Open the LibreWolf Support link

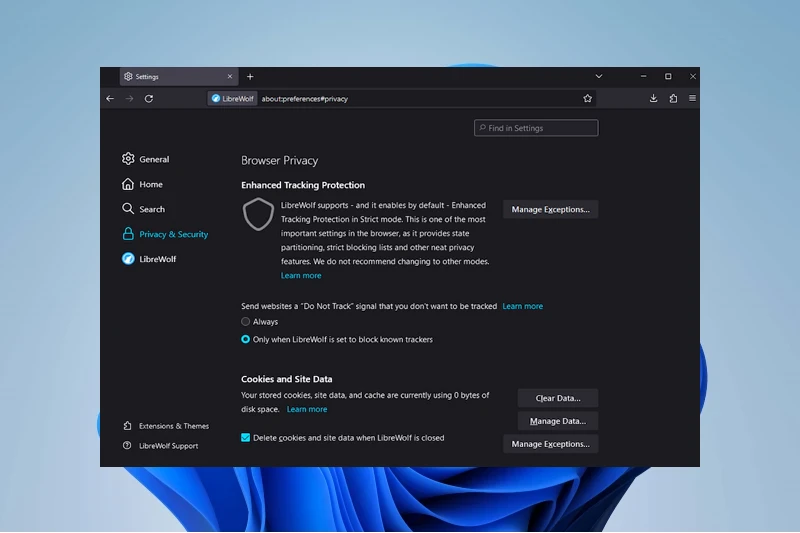[x=161, y=446]
